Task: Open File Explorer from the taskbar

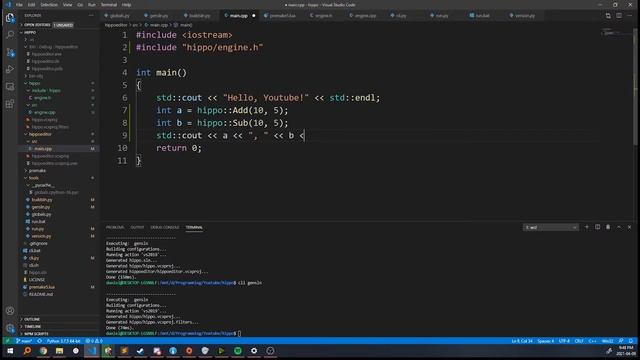Action: click(60, 351)
